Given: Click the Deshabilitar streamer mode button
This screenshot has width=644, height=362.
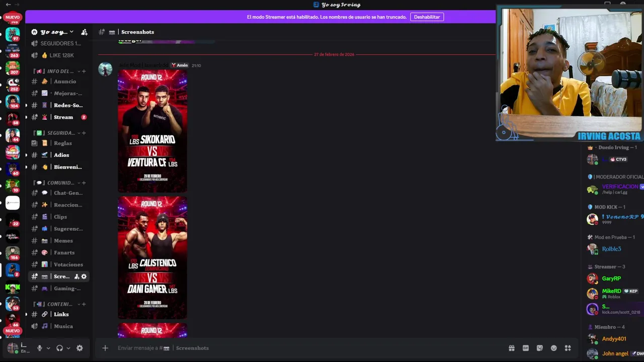Looking at the screenshot, I should (x=427, y=17).
